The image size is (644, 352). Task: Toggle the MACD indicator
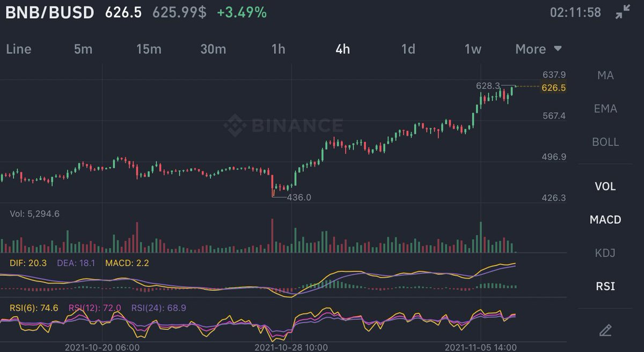[605, 220]
